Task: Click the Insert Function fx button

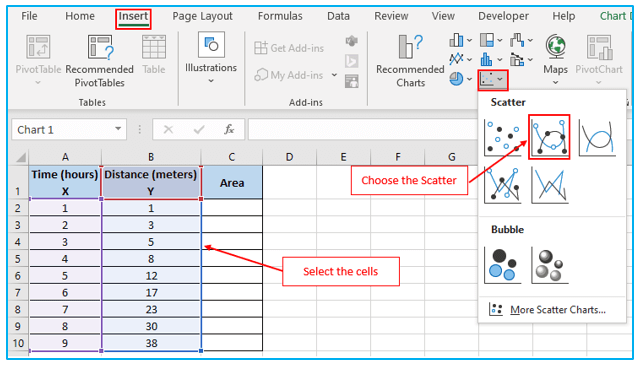Action: click(x=229, y=130)
